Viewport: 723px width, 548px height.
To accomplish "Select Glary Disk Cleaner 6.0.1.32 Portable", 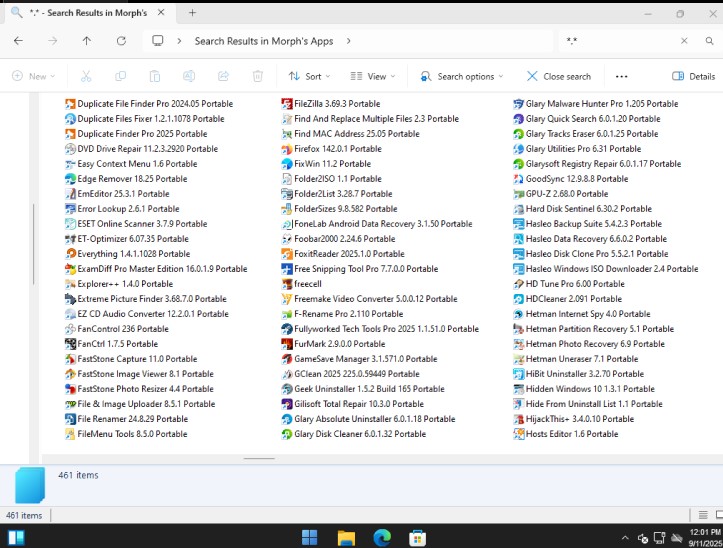I will pos(354,434).
